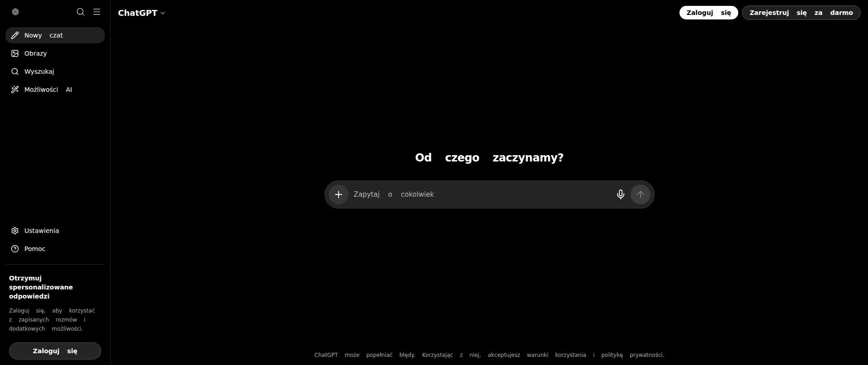Open the Obrazy section
868x365 pixels.
(x=55, y=53)
